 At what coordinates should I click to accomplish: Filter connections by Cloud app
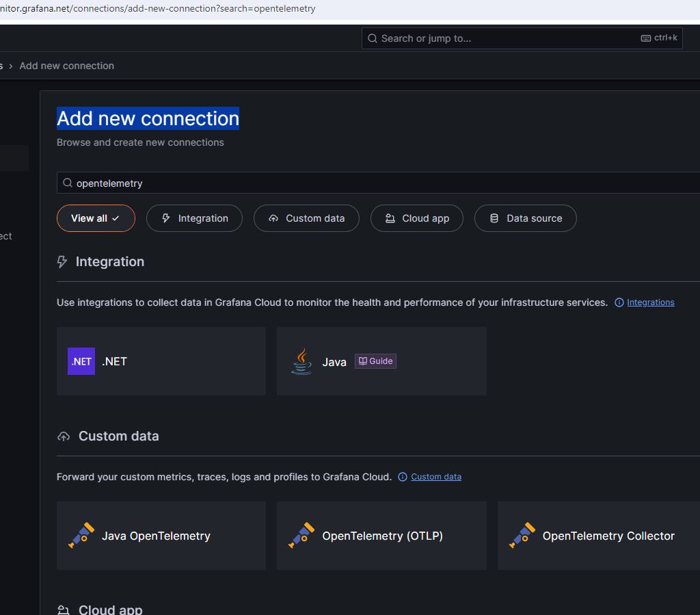tap(416, 218)
